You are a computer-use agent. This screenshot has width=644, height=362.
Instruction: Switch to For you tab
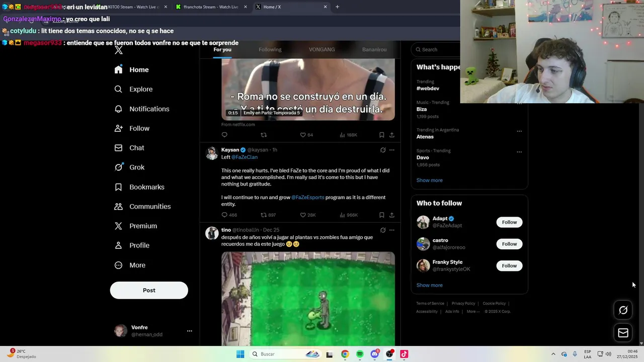[222, 49]
